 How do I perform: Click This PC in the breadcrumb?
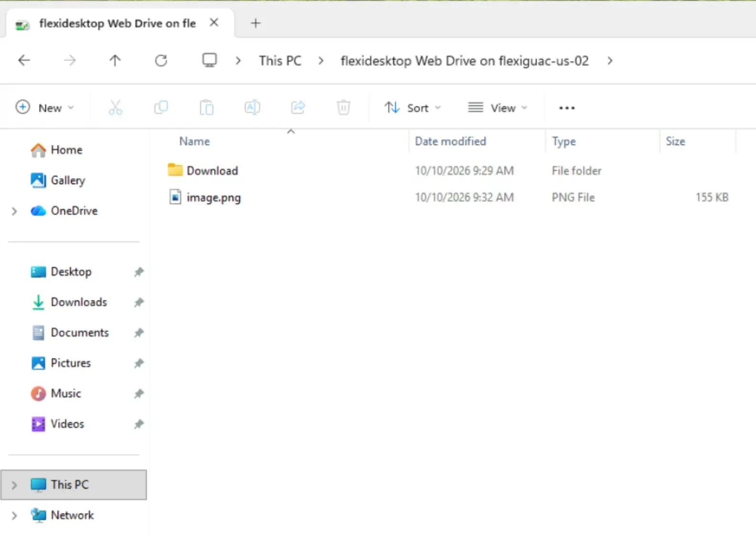tap(280, 61)
